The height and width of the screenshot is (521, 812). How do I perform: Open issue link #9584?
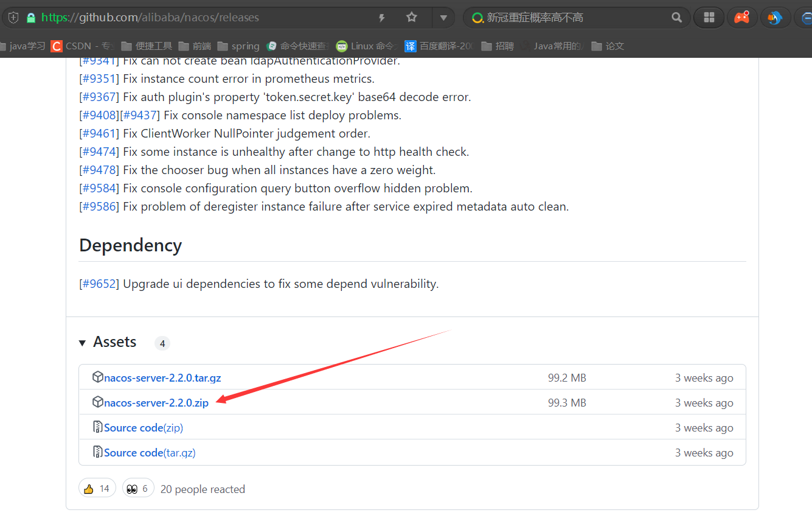click(x=99, y=188)
